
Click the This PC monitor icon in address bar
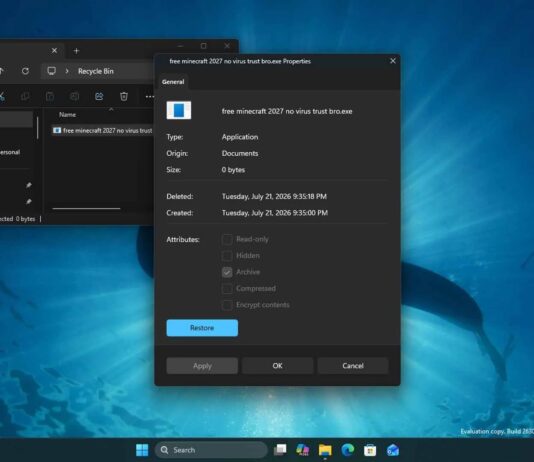tap(51, 71)
